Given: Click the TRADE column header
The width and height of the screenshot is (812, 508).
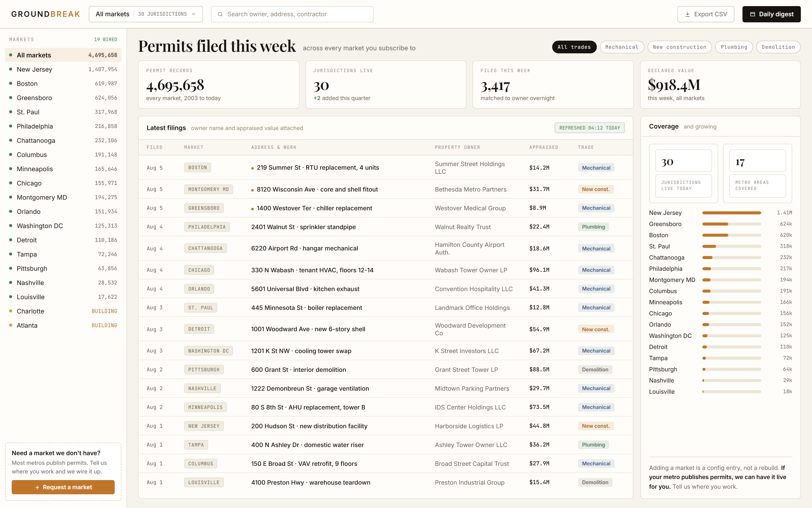Looking at the screenshot, I should point(586,147).
